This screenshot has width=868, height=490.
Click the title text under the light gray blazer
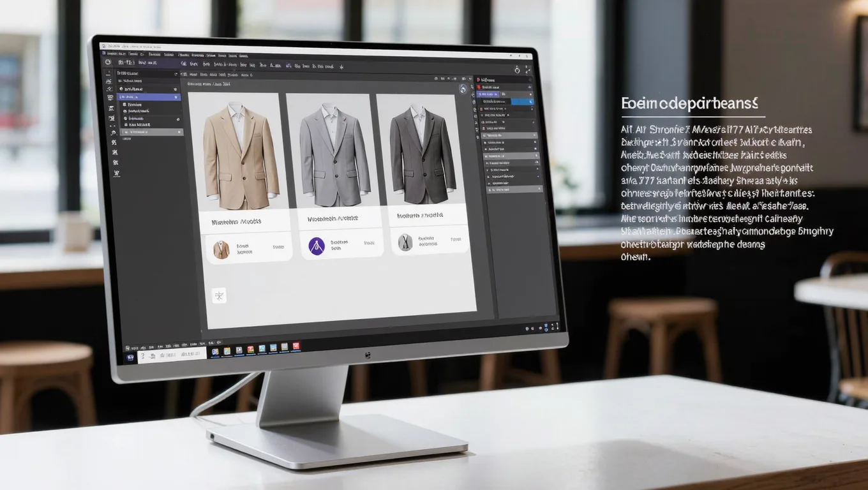point(333,218)
